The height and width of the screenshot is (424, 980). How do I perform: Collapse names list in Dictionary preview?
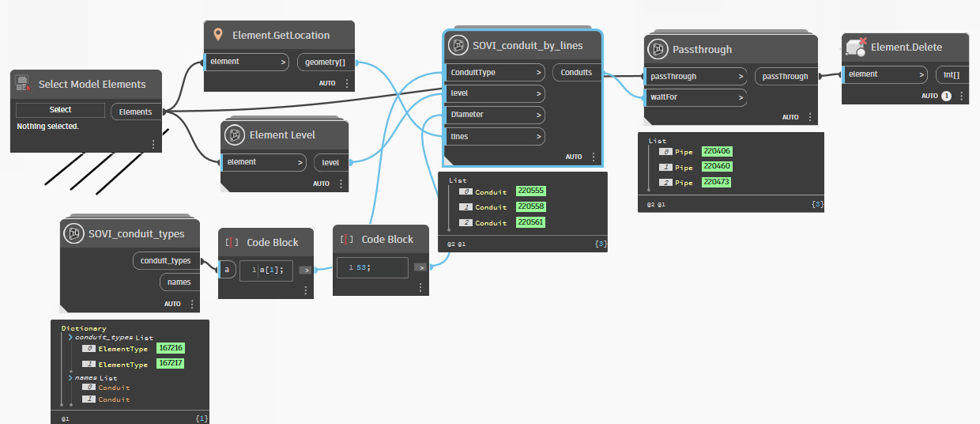(x=70, y=378)
